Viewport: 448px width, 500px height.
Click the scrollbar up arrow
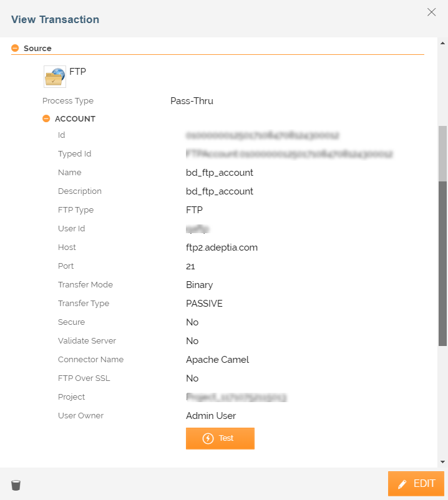click(x=442, y=43)
